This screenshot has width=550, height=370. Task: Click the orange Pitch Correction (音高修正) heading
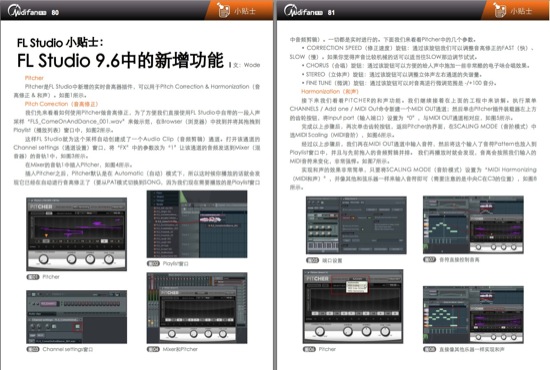pos(61,104)
